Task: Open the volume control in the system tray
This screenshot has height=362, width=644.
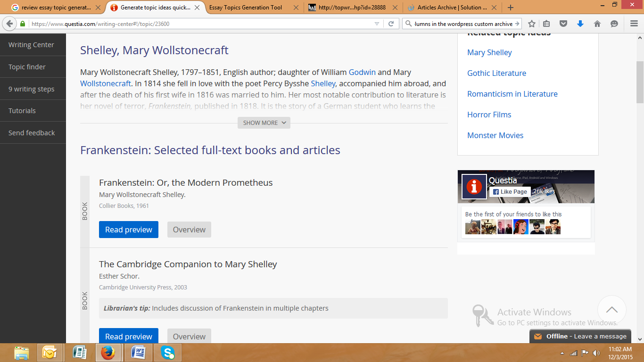Action: (x=596, y=353)
